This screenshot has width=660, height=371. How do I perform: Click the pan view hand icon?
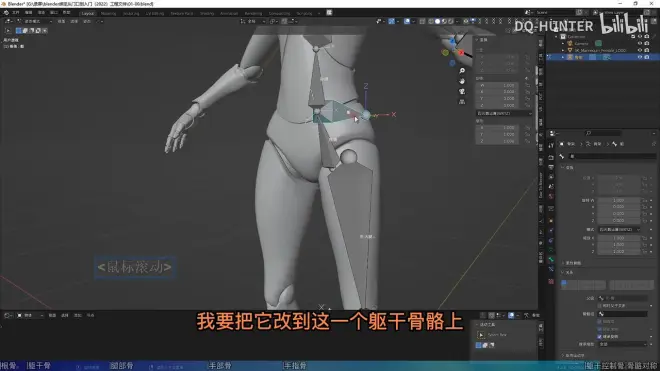pyautogui.click(x=462, y=81)
